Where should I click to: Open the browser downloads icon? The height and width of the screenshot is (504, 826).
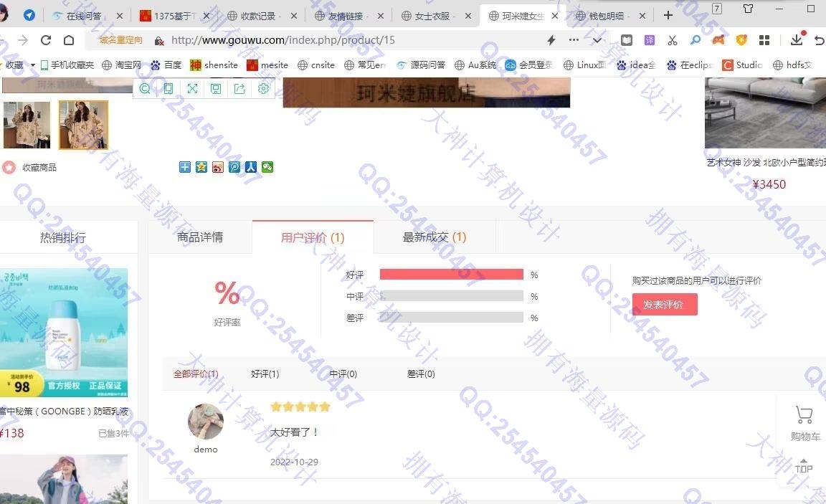point(797,40)
